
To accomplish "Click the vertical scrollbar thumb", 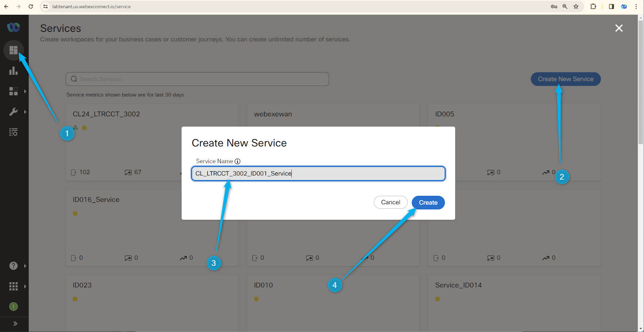I will (641, 83).
